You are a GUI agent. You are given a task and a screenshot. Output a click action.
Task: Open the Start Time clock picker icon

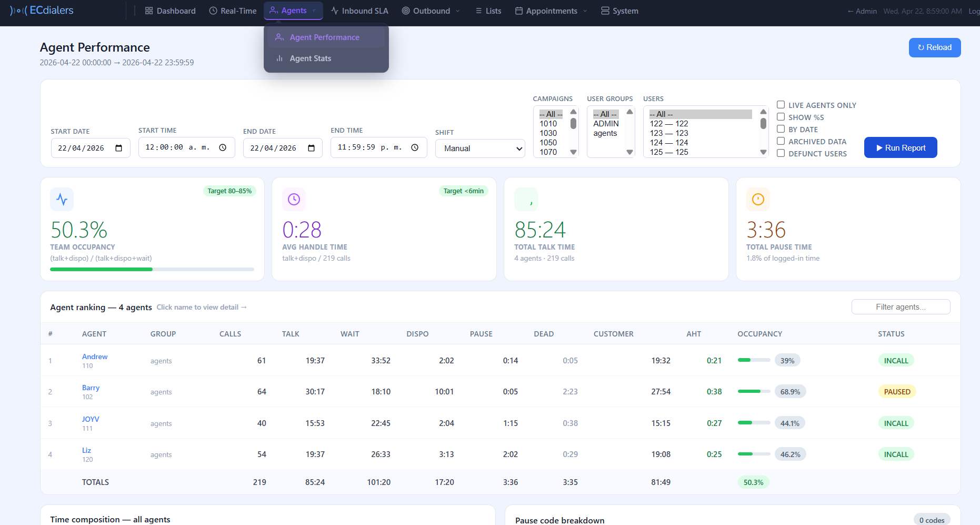[x=223, y=147]
